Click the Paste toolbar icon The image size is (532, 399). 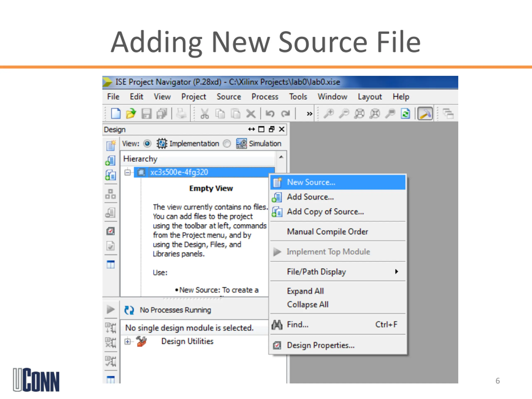tap(235, 113)
